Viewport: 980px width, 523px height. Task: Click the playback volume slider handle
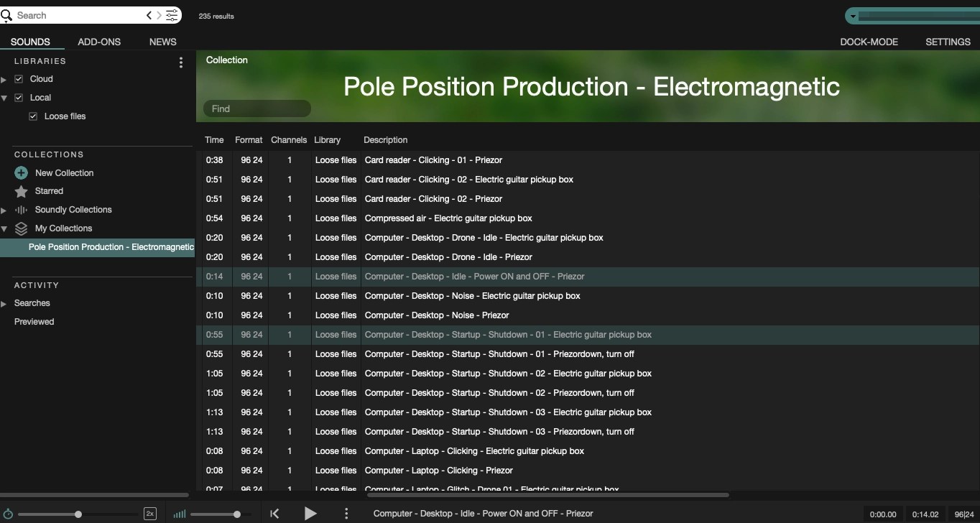[x=237, y=514]
